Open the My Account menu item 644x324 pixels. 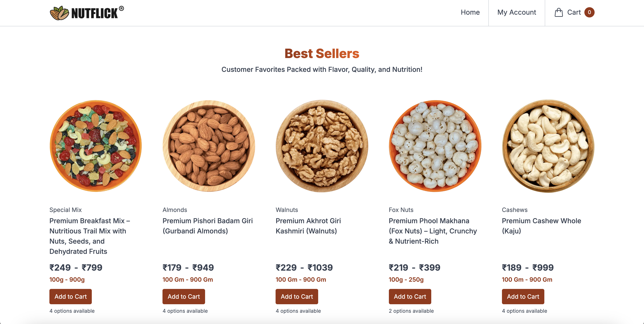pos(516,13)
